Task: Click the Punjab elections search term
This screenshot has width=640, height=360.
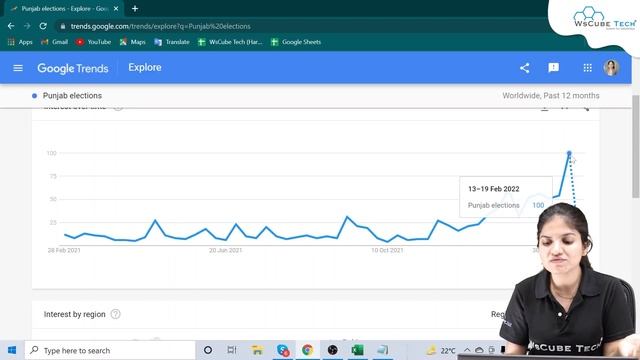Action: coord(72,96)
